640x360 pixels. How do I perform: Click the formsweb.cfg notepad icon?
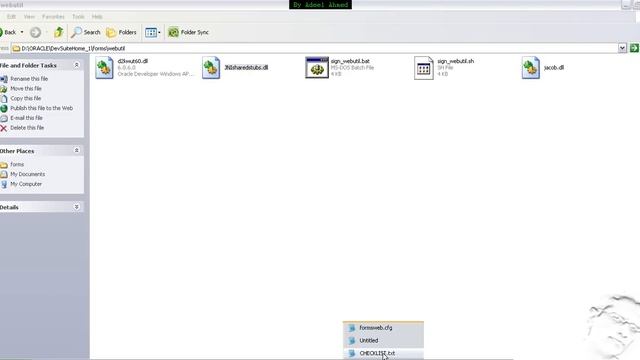coord(352,328)
